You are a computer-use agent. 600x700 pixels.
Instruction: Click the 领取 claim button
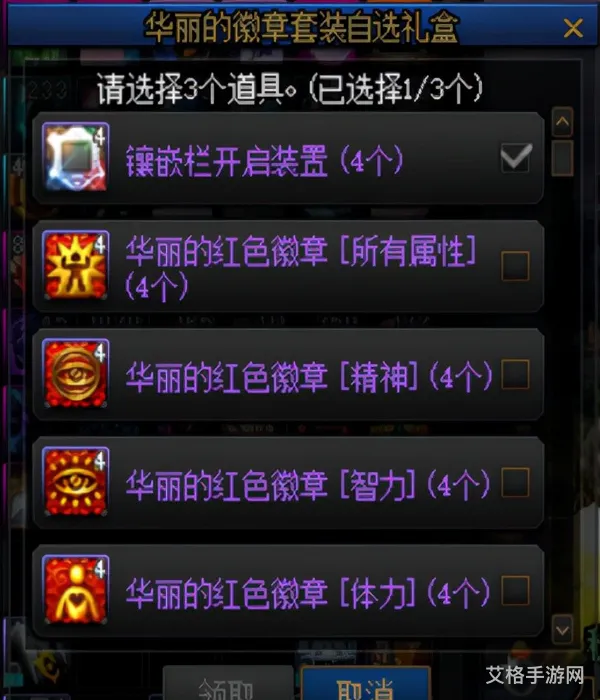[228, 683]
